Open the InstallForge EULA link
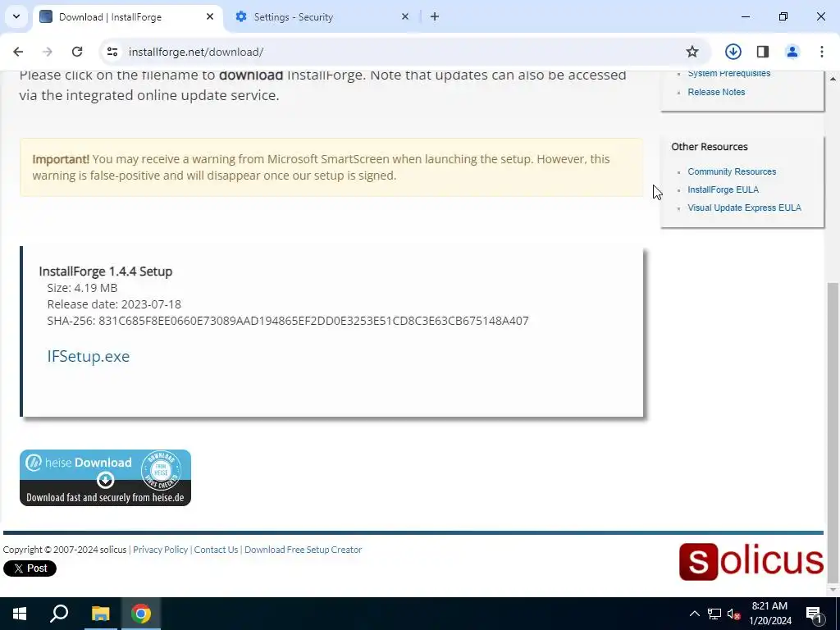Screen dimensions: 840x630 tap(723, 189)
